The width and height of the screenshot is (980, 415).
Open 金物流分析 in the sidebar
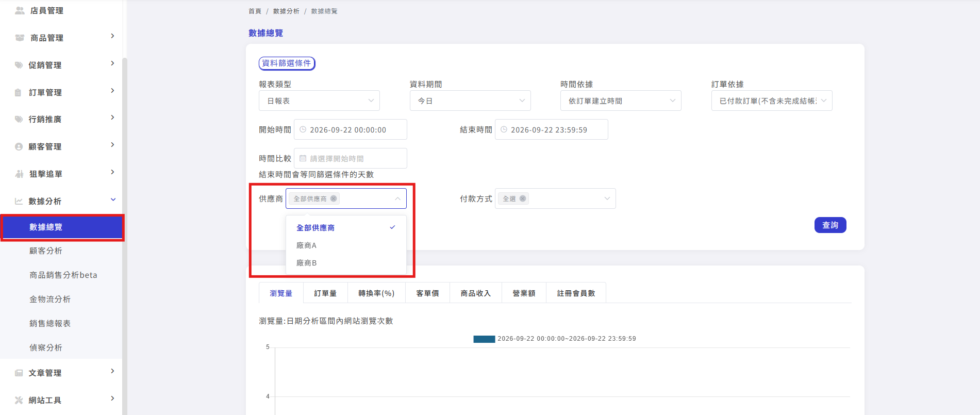click(x=50, y=299)
